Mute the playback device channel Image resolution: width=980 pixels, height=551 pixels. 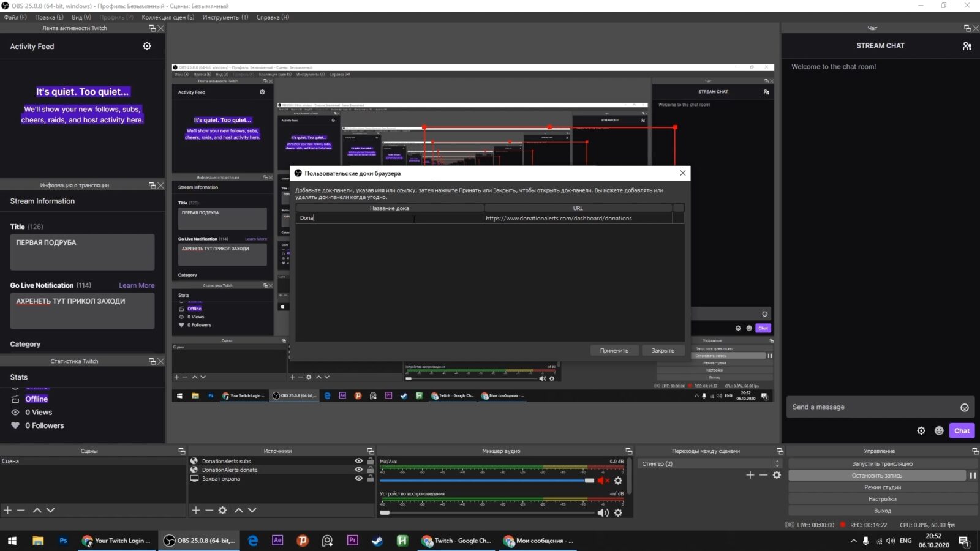tap(603, 512)
